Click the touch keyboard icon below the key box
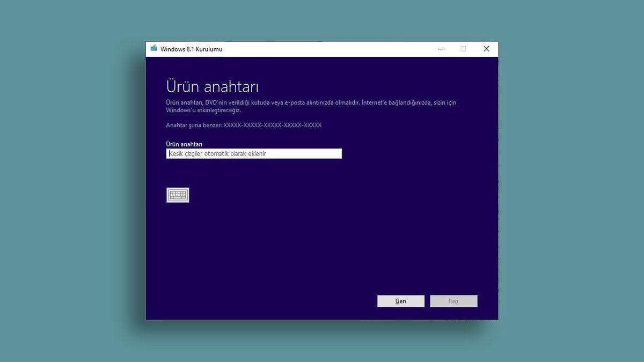 (178, 195)
